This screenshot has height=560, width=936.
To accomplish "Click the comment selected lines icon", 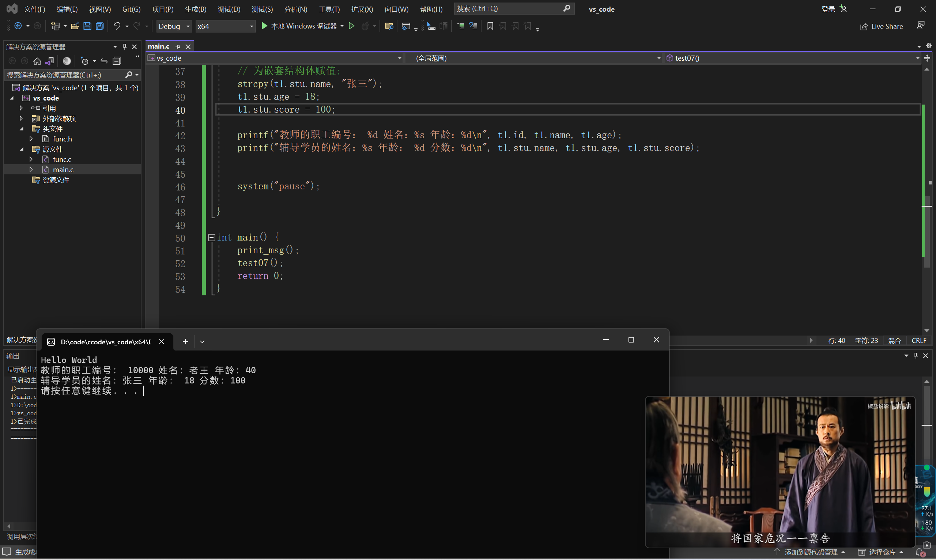I will pyautogui.click(x=461, y=26).
